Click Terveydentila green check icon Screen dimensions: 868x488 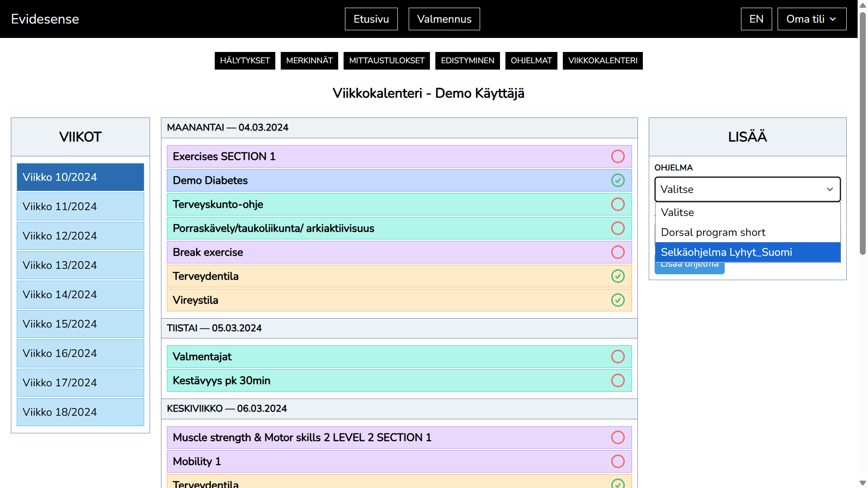[x=618, y=276]
